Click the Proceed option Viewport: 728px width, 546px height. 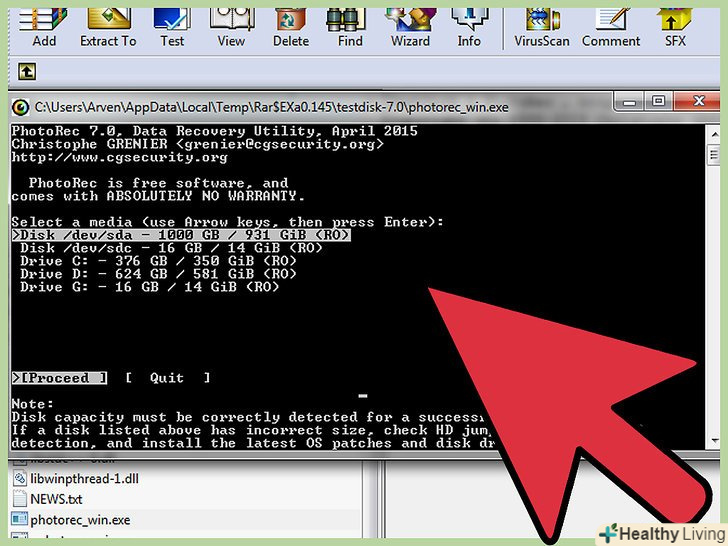[59, 378]
